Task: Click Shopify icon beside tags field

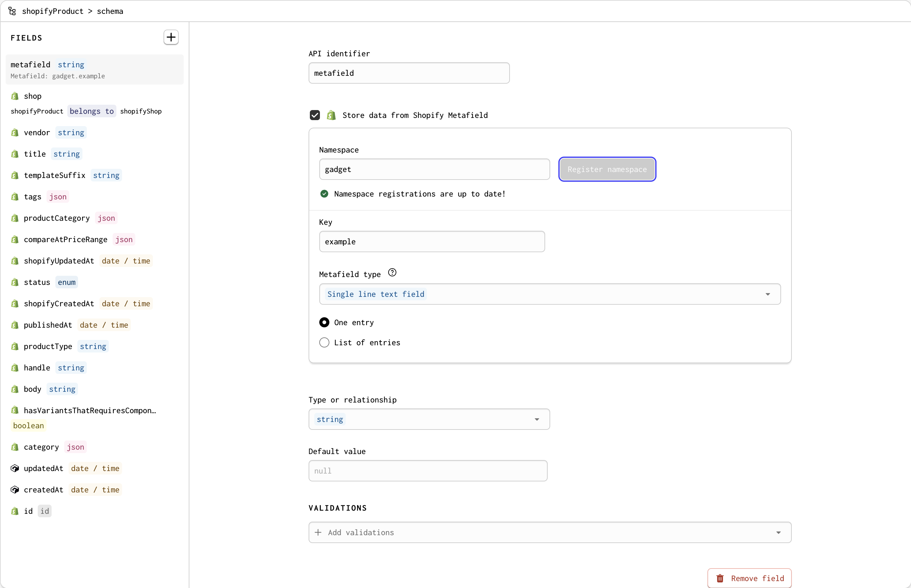Action: tap(15, 197)
